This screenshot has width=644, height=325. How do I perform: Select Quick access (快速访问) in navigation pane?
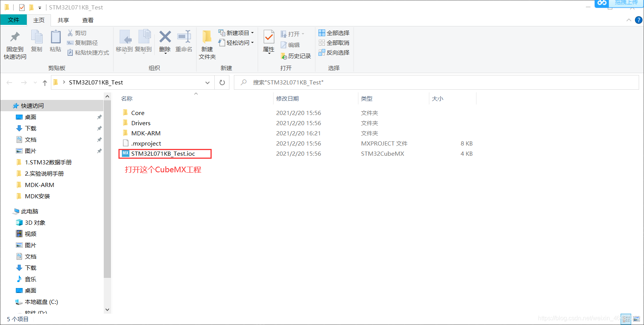tap(29, 106)
